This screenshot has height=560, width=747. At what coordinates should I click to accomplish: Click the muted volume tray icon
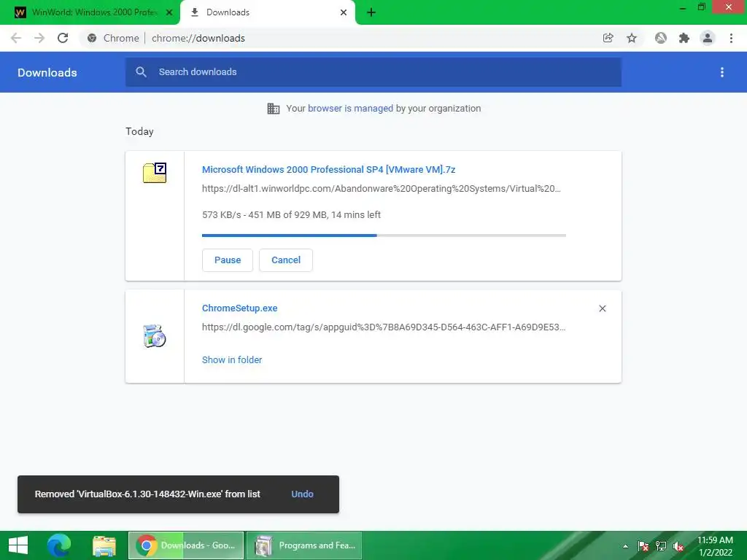[x=678, y=546]
